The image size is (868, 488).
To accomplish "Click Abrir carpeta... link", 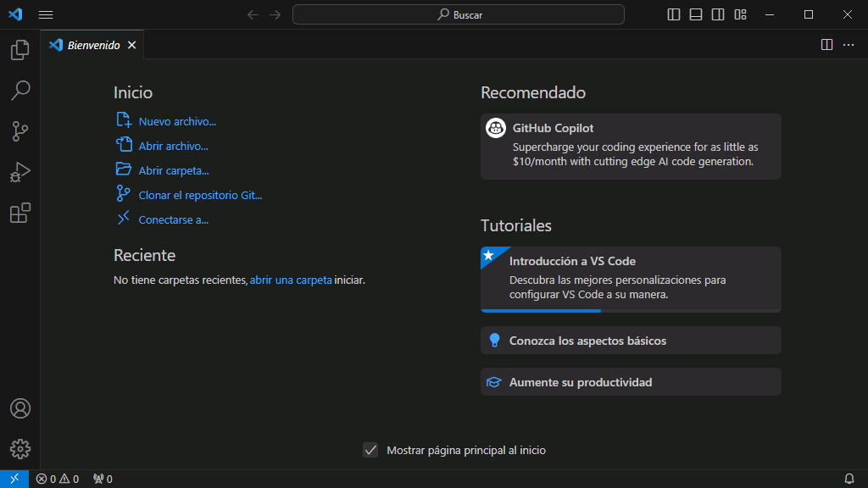I will tap(174, 171).
